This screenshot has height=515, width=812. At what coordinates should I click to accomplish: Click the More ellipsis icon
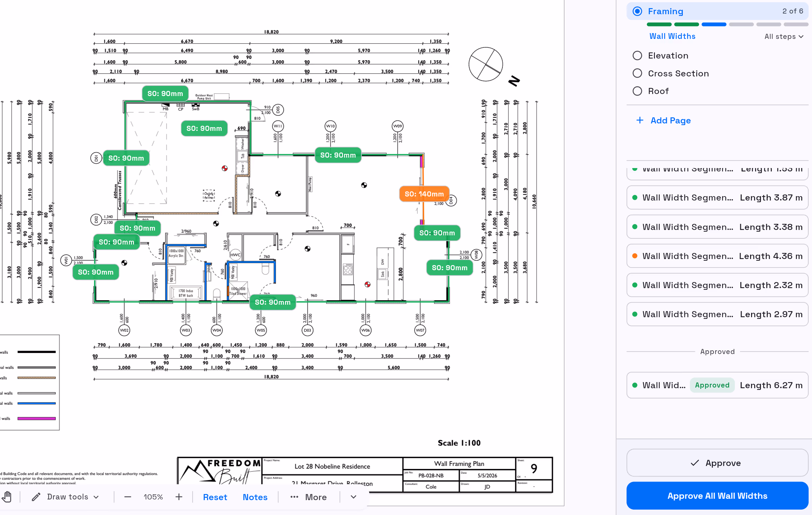(294, 497)
